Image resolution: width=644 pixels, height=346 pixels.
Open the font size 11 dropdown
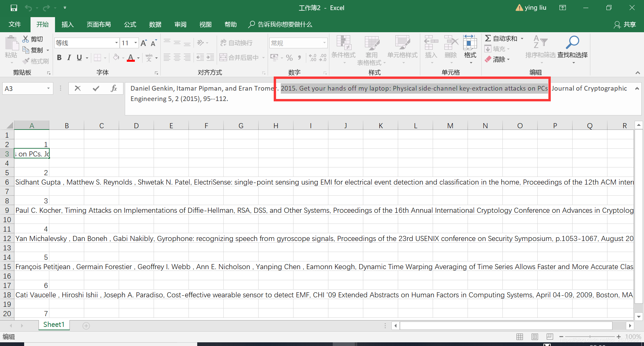pyautogui.click(x=136, y=43)
